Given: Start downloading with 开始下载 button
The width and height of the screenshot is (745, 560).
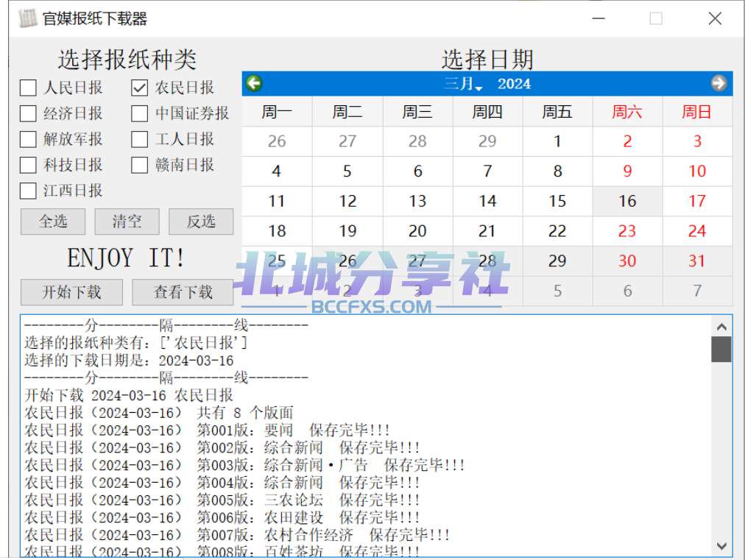Looking at the screenshot, I should coord(71,292).
